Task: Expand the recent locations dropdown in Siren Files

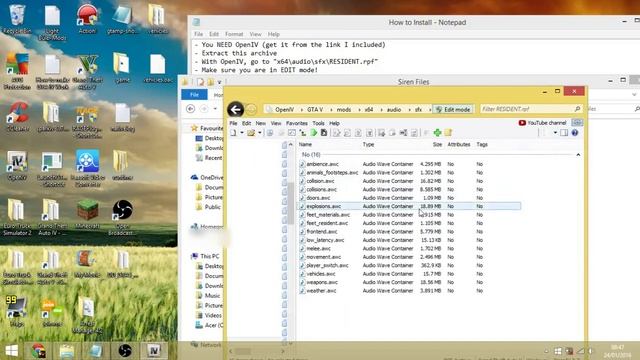Action: pos(215,109)
